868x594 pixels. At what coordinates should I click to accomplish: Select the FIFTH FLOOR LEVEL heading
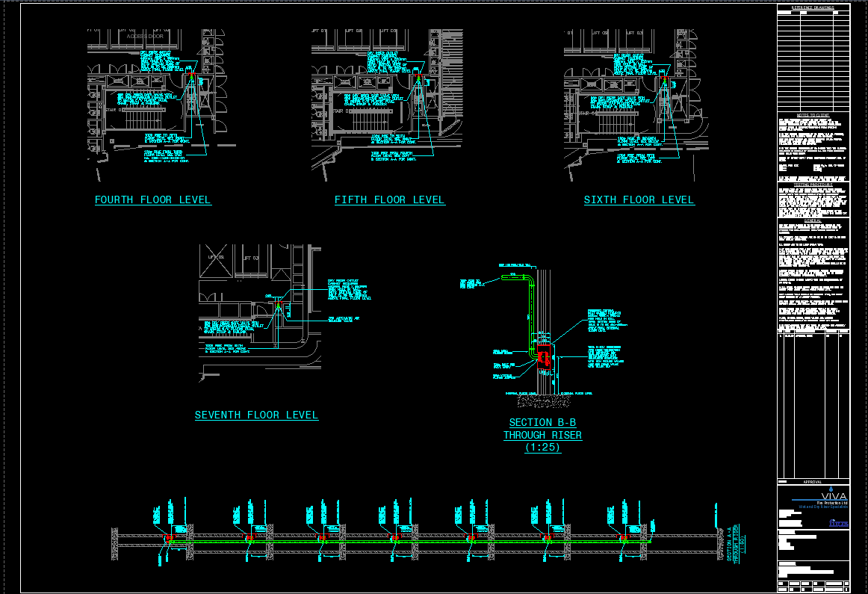(389, 199)
